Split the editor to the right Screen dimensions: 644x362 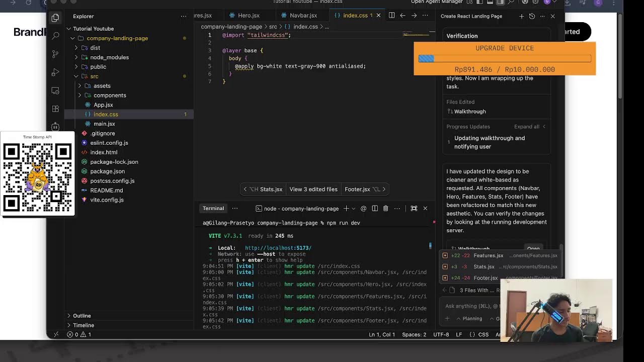[x=391, y=16]
